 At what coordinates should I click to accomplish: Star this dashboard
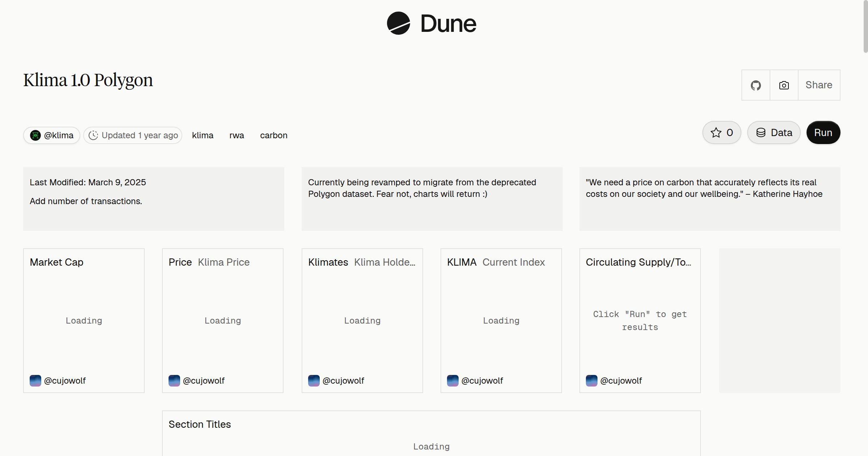tap(722, 132)
